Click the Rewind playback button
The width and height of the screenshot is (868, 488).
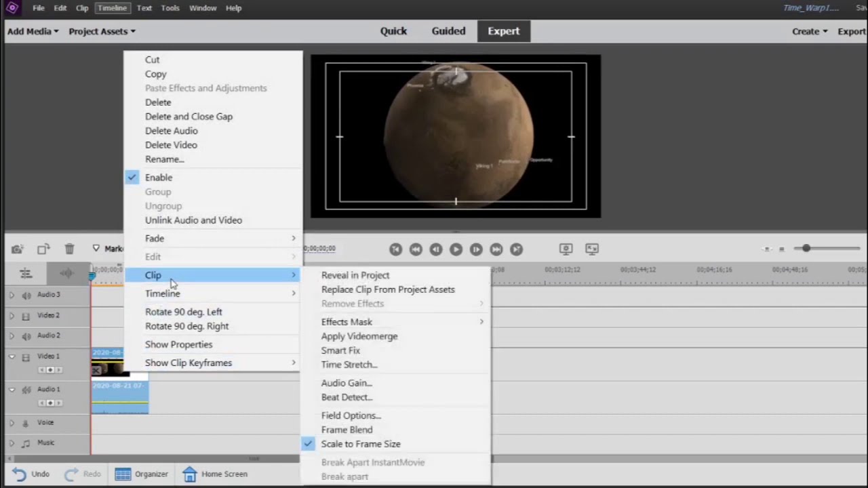[x=416, y=249]
